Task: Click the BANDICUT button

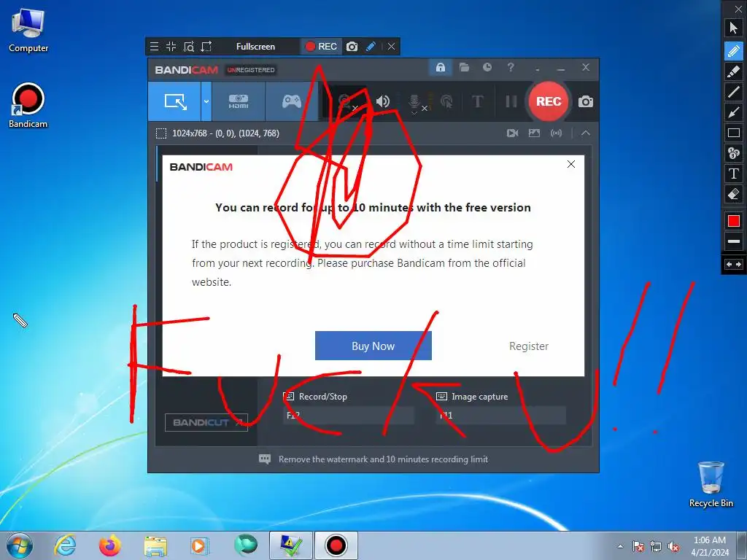Action: pyautogui.click(x=206, y=422)
